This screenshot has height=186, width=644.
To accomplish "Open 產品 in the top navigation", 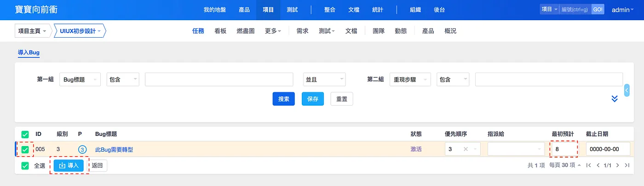I will tap(245, 10).
